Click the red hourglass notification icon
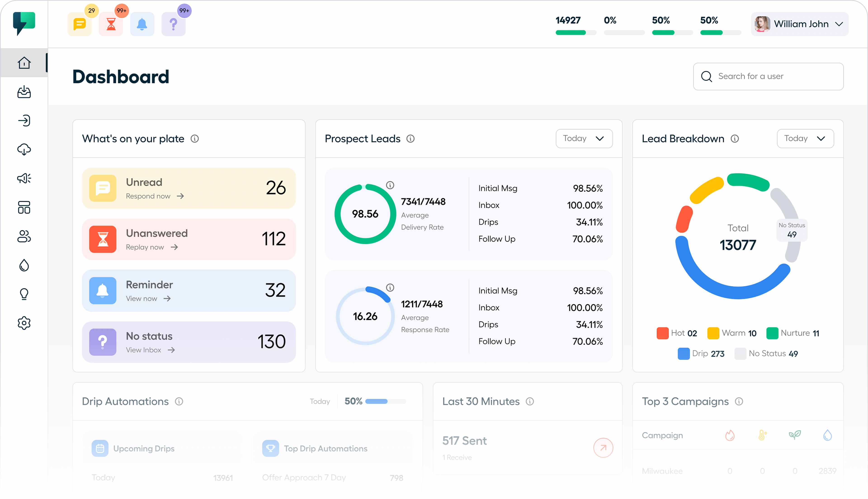868x499 pixels. point(111,24)
